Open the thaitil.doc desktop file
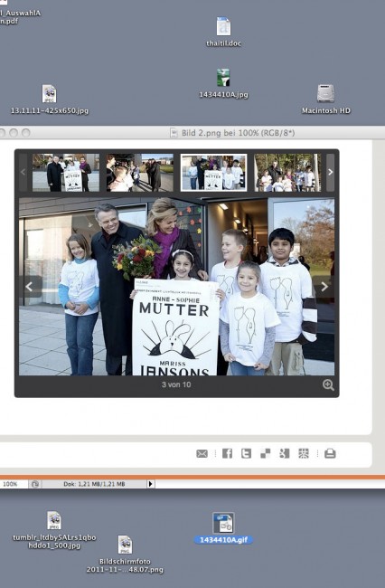The height and width of the screenshot is (588, 385). tap(223, 26)
